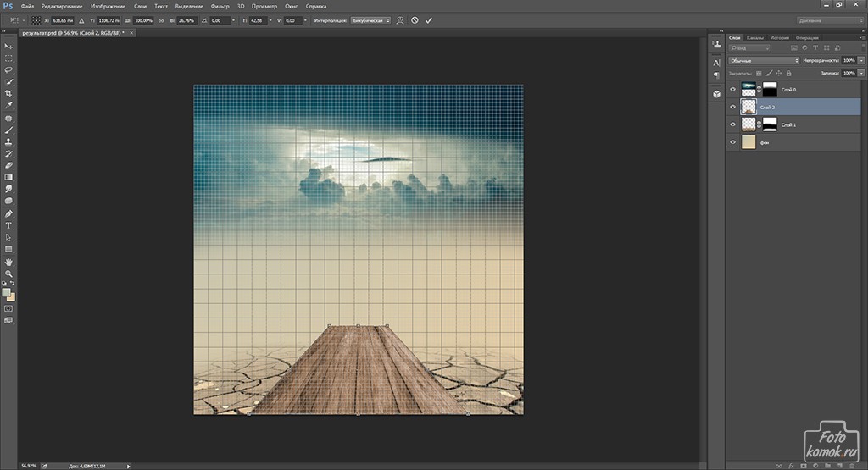The width and height of the screenshot is (868, 470).
Task: Cancel the transform with the circle-slash icon
Action: coord(415,19)
